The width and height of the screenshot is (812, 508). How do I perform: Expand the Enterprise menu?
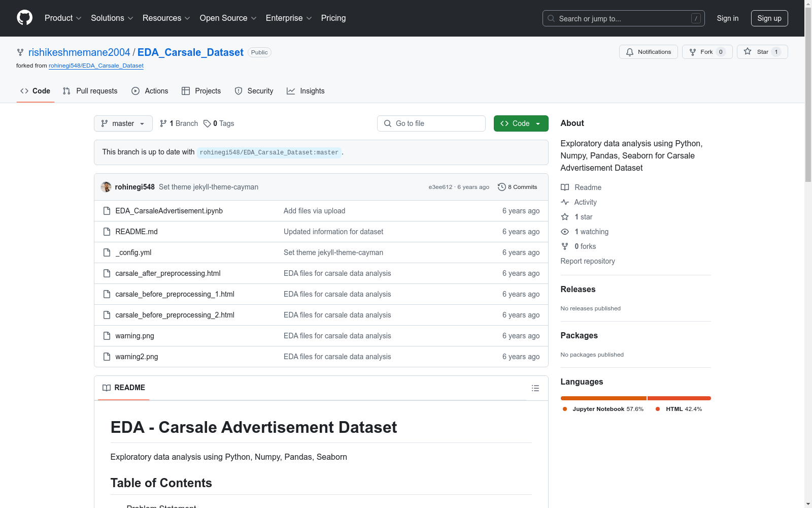289,18
